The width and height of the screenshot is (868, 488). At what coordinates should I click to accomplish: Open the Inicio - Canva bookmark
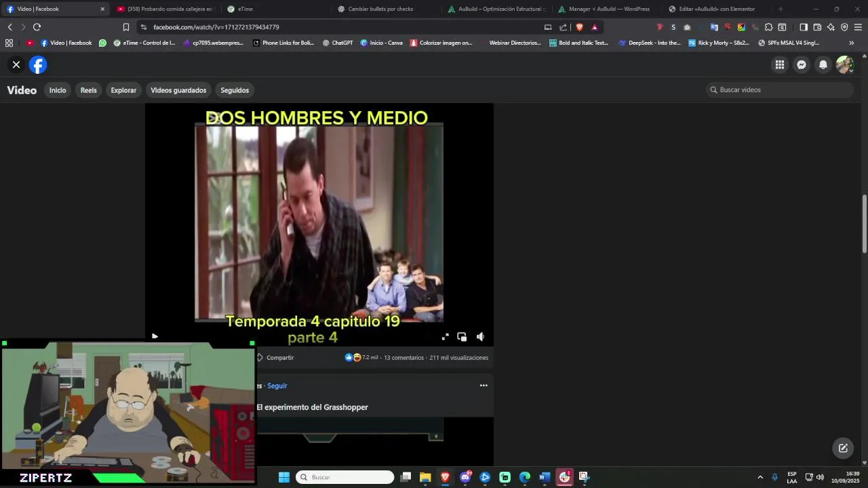pyautogui.click(x=381, y=43)
